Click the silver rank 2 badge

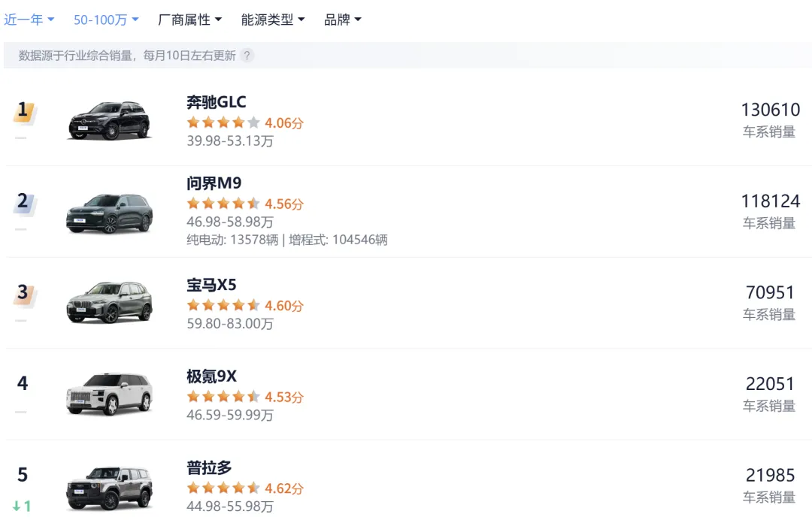(24, 203)
